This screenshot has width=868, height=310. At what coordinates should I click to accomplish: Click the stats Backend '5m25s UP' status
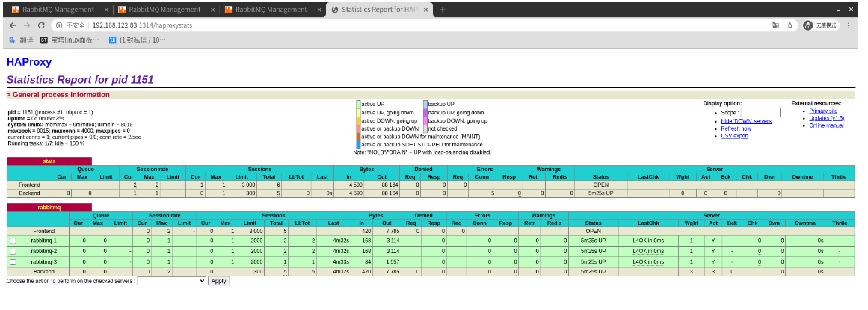[x=600, y=193]
